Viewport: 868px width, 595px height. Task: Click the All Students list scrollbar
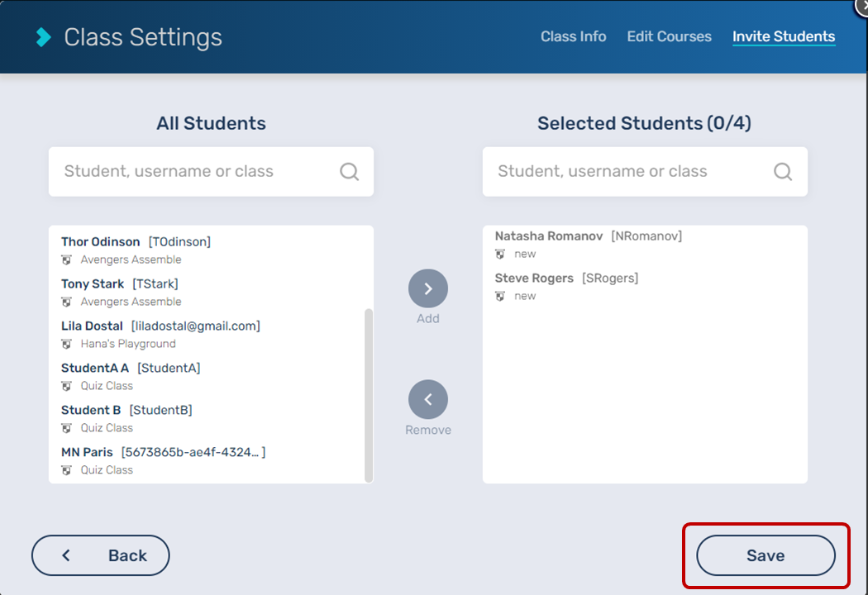pyautogui.click(x=369, y=395)
